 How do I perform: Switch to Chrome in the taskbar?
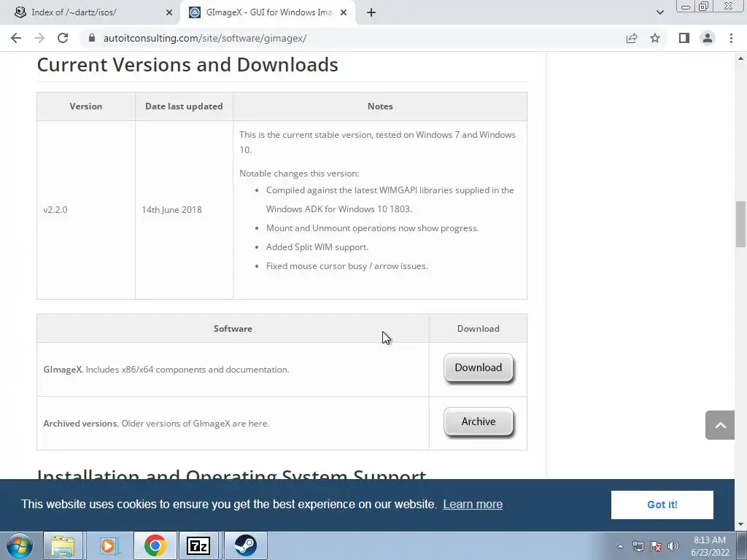[x=155, y=545]
